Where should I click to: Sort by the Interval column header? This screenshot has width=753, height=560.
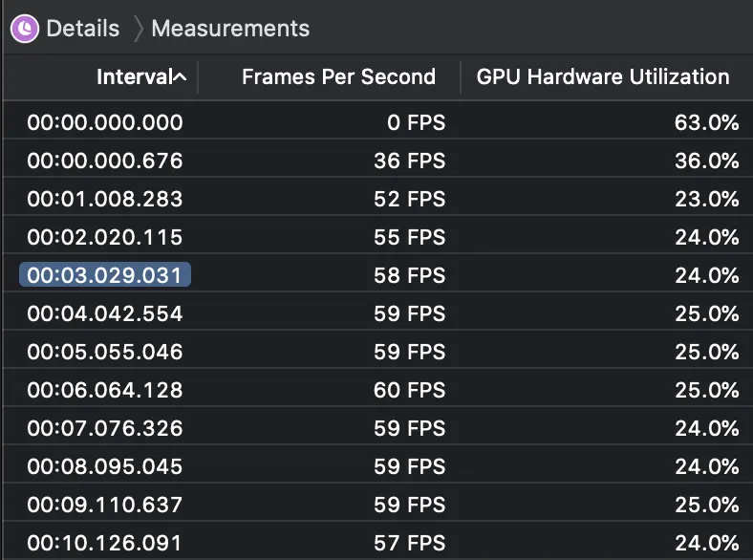pyautogui.click(x=140, y=77)
